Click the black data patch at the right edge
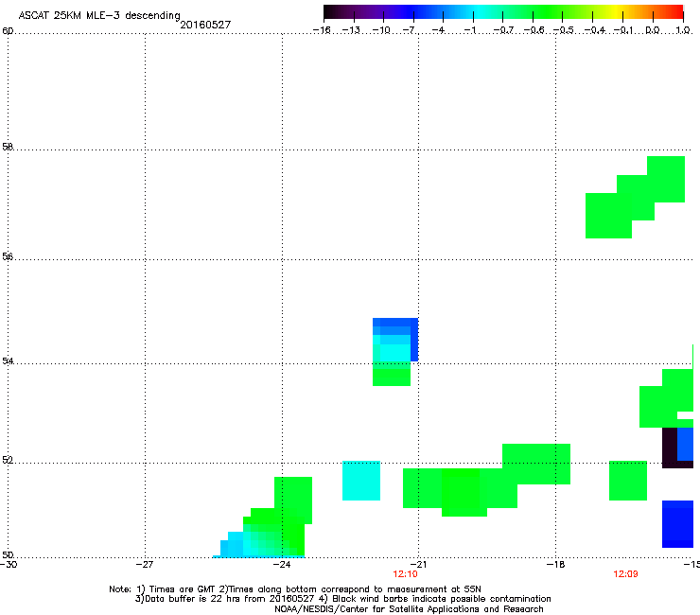Screen dimensions: 700x615 pos(670,448)
